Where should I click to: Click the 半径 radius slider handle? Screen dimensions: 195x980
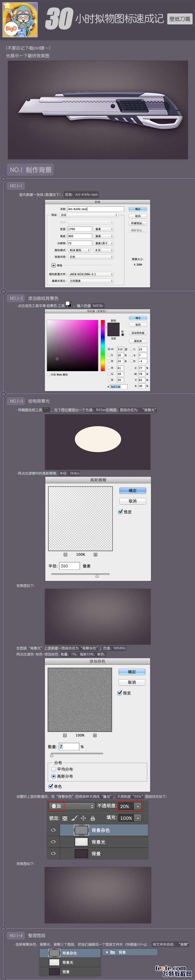[x=97, y=575]
